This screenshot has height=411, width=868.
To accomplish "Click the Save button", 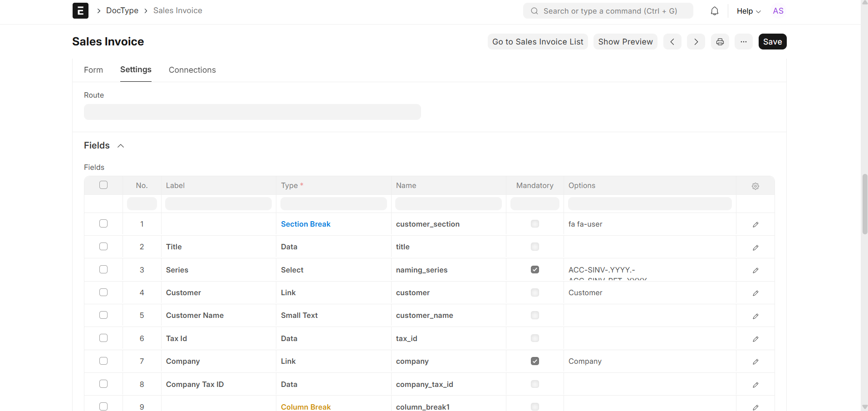I will [772, 42].
